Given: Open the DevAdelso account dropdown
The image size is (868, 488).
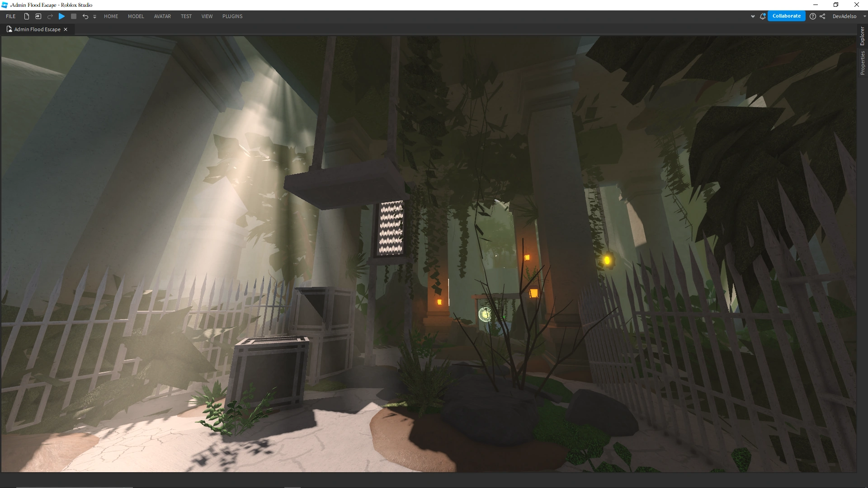Looking at the screenshot, I should 864,16.
